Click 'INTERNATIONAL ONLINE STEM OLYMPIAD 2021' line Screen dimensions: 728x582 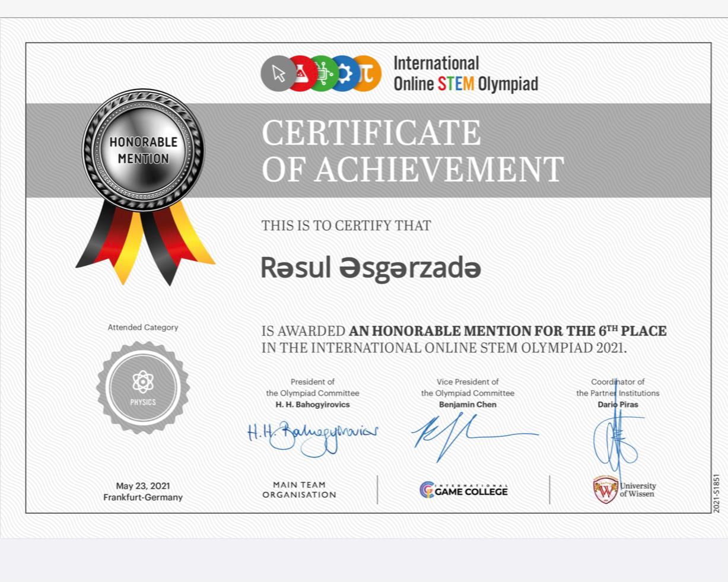[444, 348]
